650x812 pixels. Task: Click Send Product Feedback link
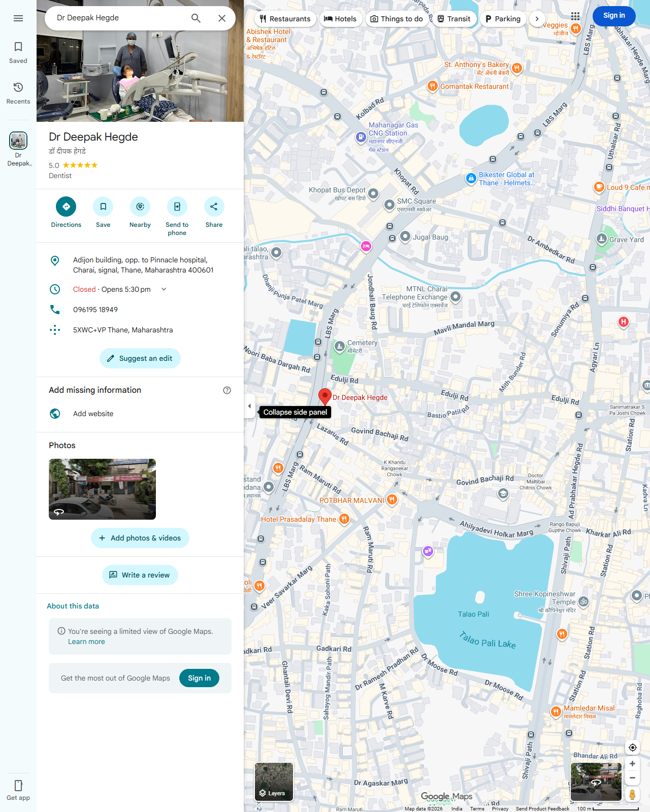[542, 808]
